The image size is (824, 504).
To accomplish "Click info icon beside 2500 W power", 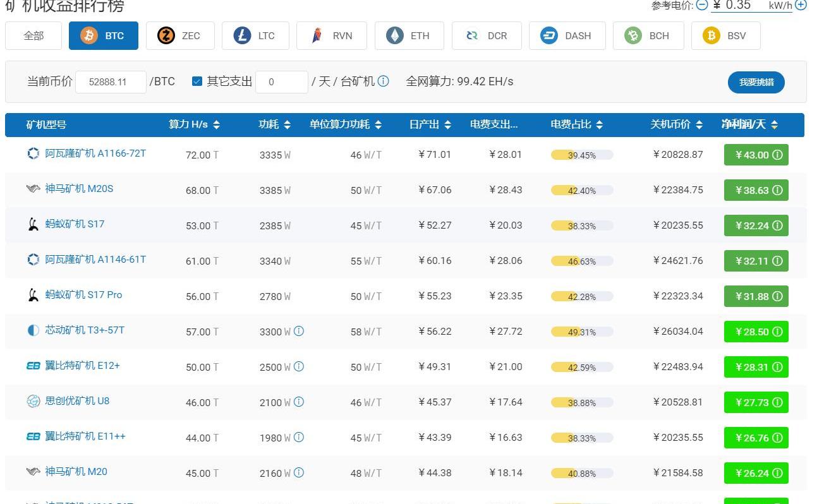I will click(x=299, y=366).
